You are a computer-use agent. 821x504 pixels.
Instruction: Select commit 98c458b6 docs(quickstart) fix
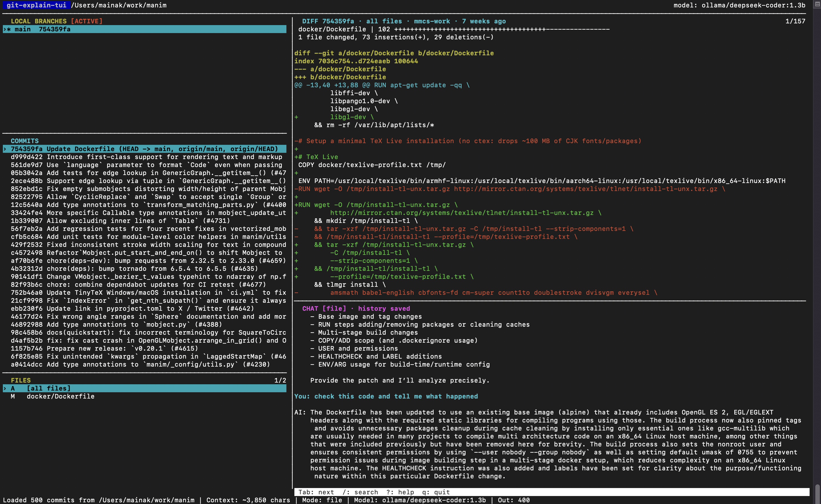point(144,333)
